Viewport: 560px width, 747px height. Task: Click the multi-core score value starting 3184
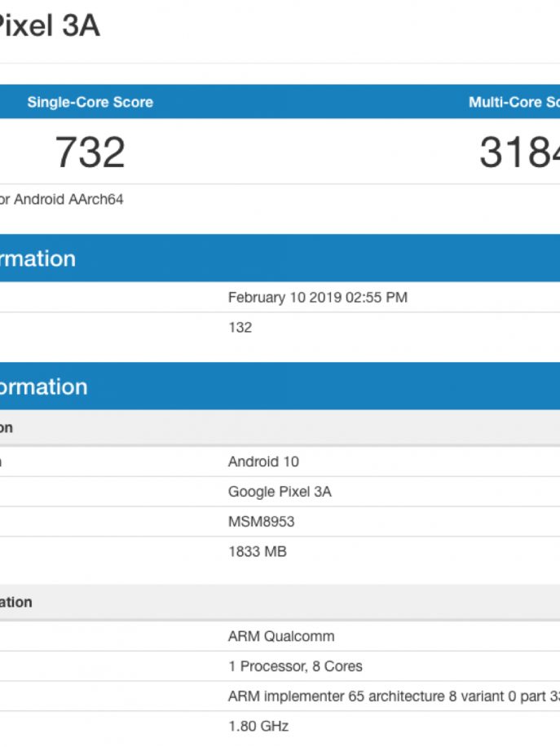(x=518, y=152)
